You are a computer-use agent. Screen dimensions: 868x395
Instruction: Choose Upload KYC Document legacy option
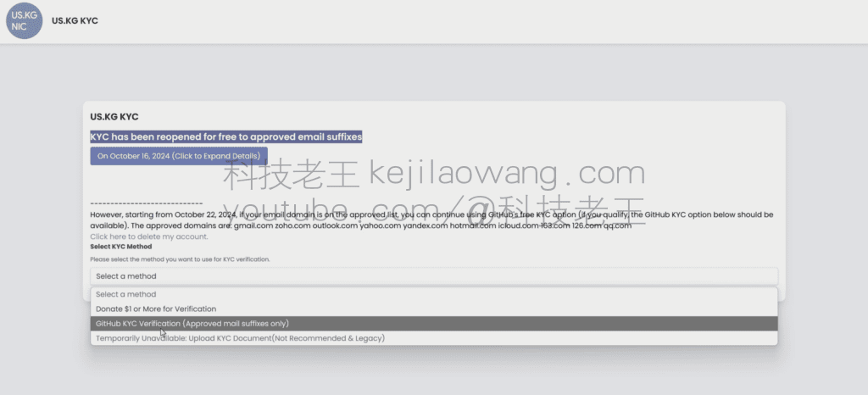[x=434, y=338]
